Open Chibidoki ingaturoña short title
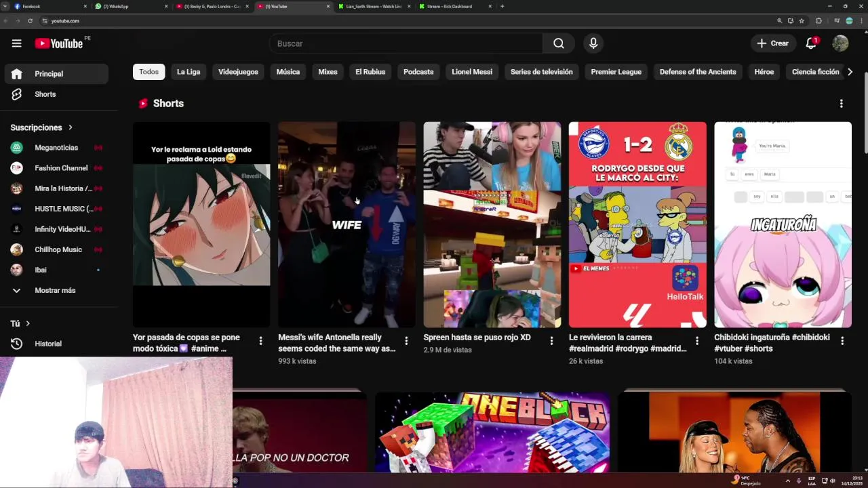Image resolution: width=868 pixels, height=488 pixels. click(772, 343)
